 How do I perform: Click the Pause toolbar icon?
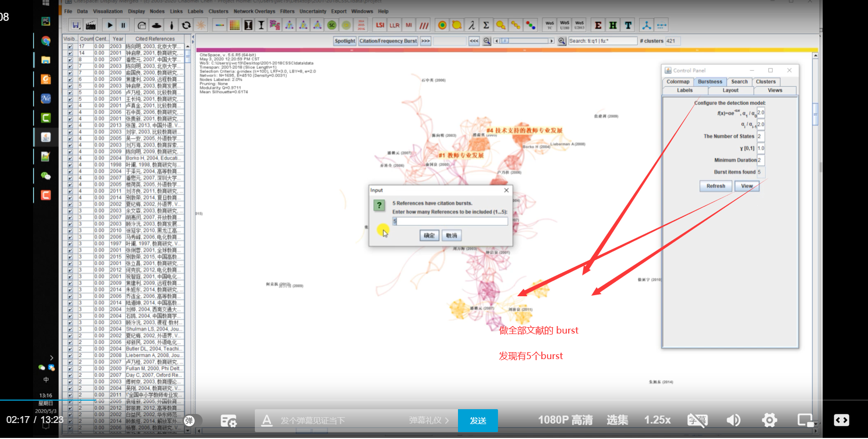[123, 25]
